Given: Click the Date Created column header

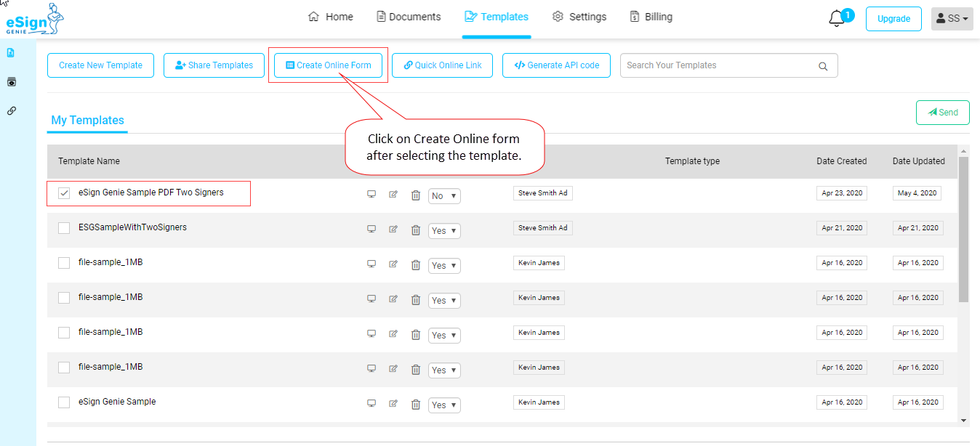Looking at the screenshot, I should coord(842,161).
